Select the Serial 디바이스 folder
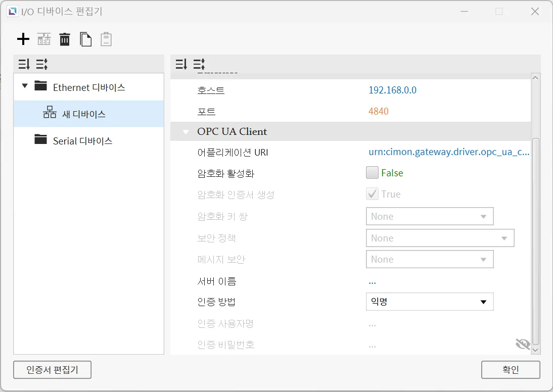The height and width of the screenshot is (392, 553). click(82, 141)
